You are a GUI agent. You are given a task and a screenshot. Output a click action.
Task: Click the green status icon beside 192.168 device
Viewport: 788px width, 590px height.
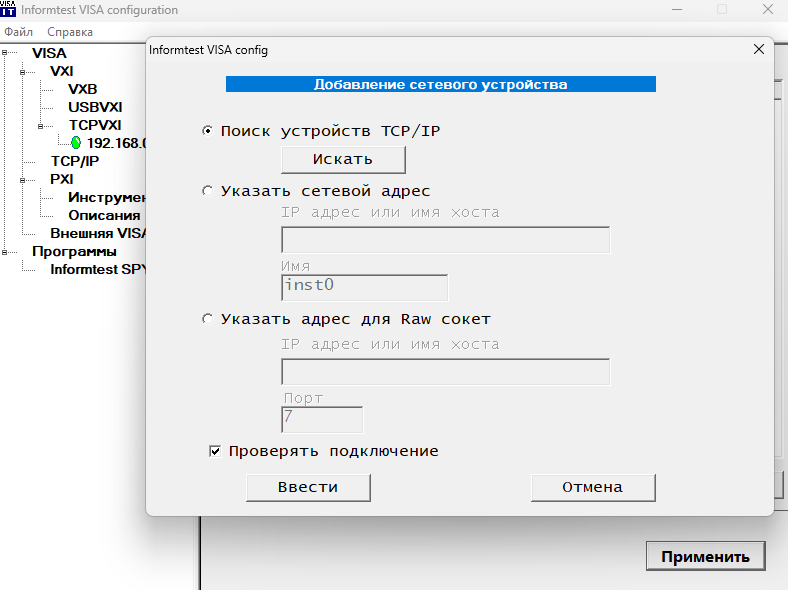(x=76, y=143)
